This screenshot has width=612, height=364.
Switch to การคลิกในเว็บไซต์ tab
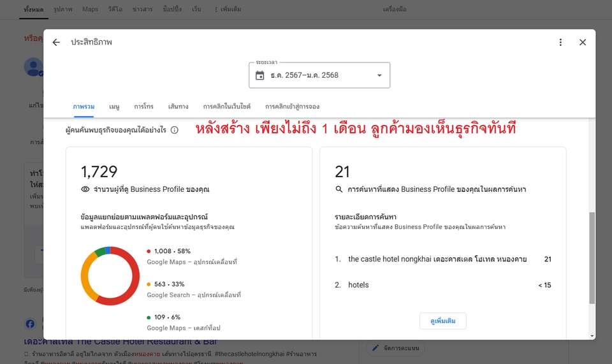[227, 106]
